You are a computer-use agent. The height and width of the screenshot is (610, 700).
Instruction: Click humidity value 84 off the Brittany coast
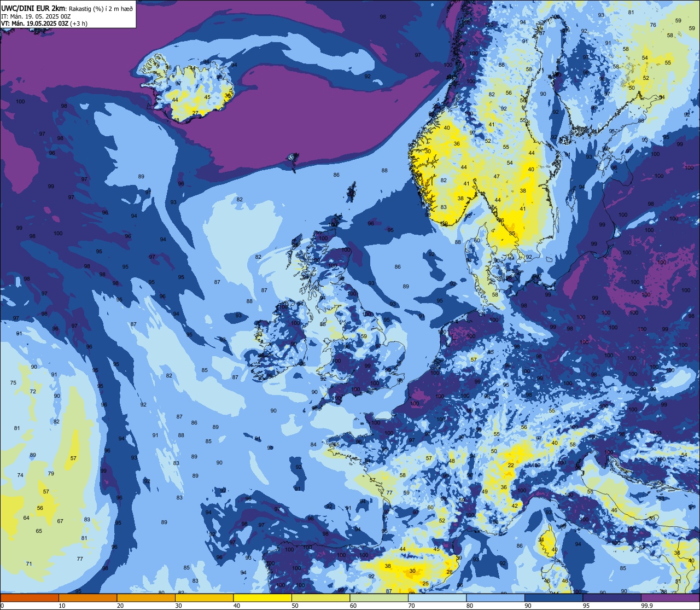[x=313, y=445]
